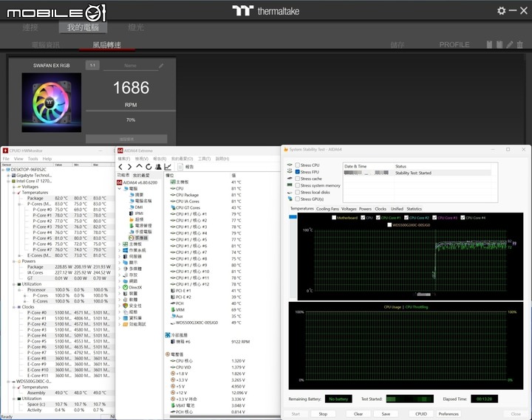Screen dimensions: 532x420
Task: Enable Stress CPU checkbox
Action: [297, 165]
